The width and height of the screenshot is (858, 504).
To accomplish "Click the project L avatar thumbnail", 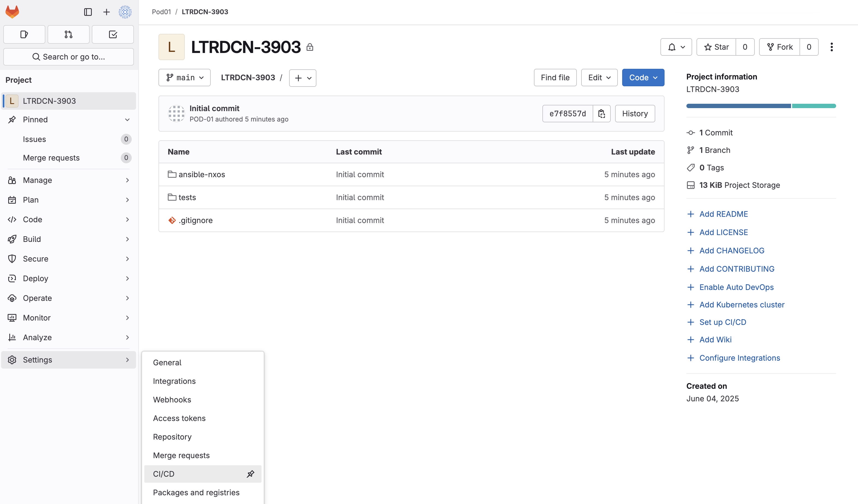I will pyautogui.click(x=172, y=47).
